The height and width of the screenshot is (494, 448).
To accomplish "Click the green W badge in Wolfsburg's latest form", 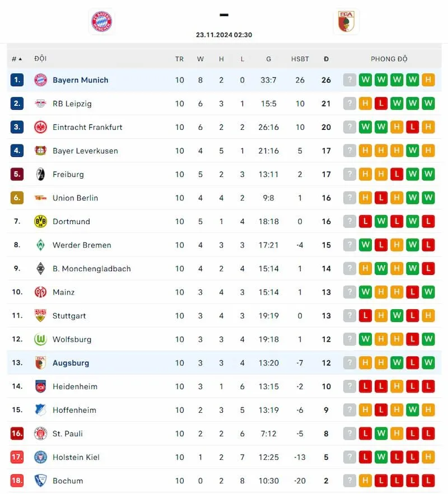I will click(428, 339).
